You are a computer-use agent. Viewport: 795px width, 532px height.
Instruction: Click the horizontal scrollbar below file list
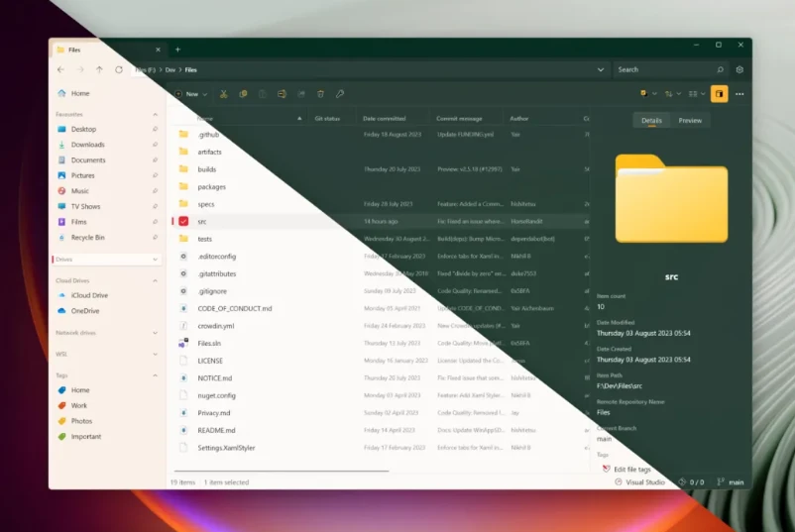pos(282,471)
